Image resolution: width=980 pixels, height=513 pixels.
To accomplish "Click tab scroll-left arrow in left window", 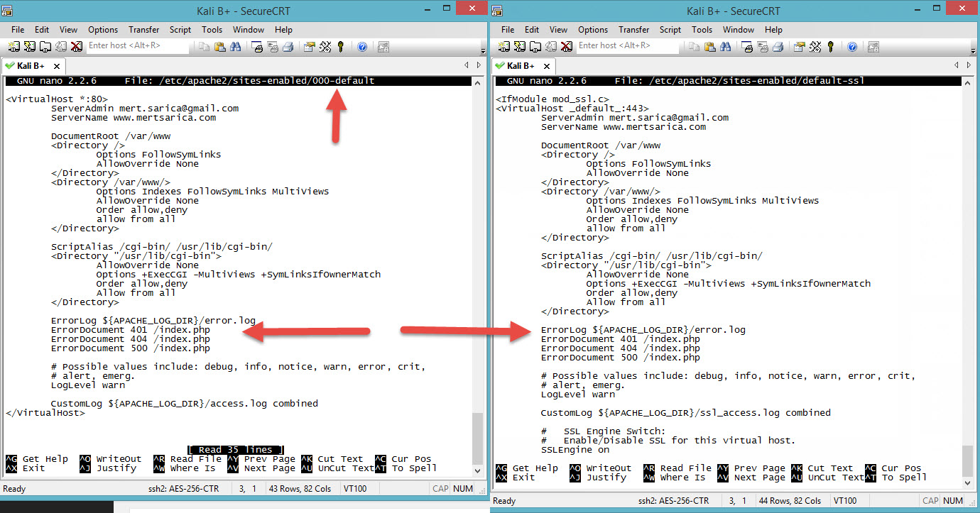I will point(467,65).
